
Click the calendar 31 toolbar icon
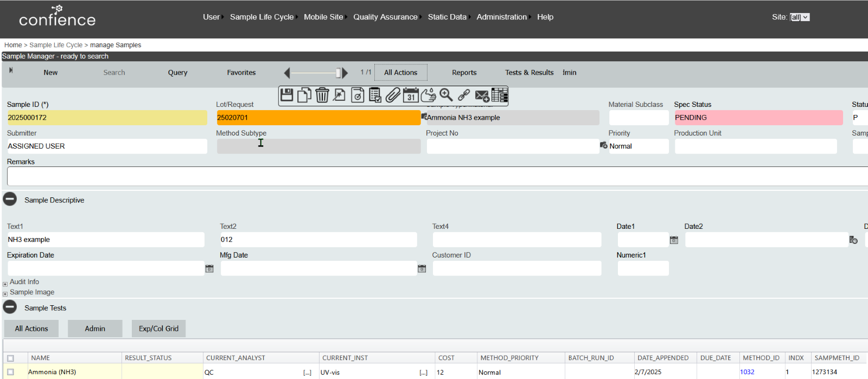(x=411, y=95)
